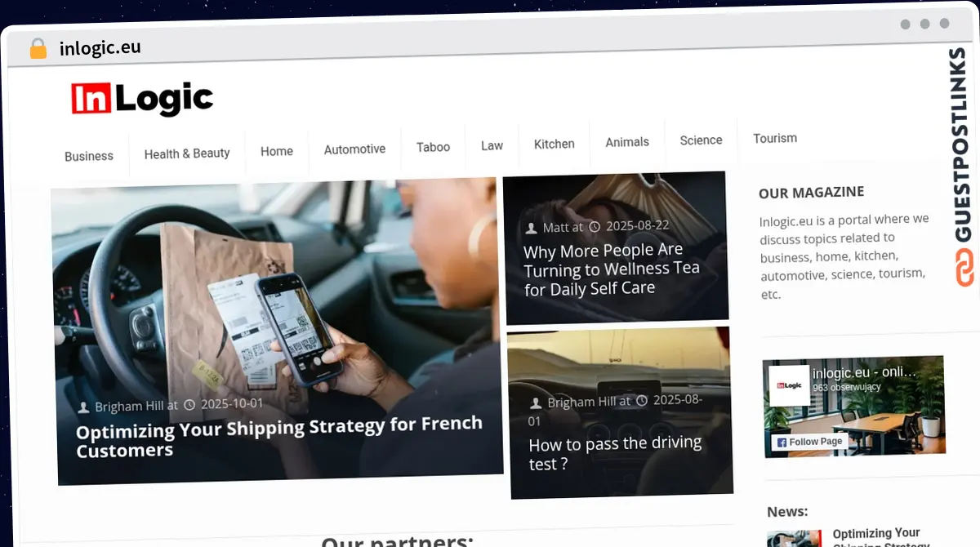Viewport: 980px width, 547px height.
Task: Click the clock icon before 2025-08-22
Action: click(x=595, y=226)
